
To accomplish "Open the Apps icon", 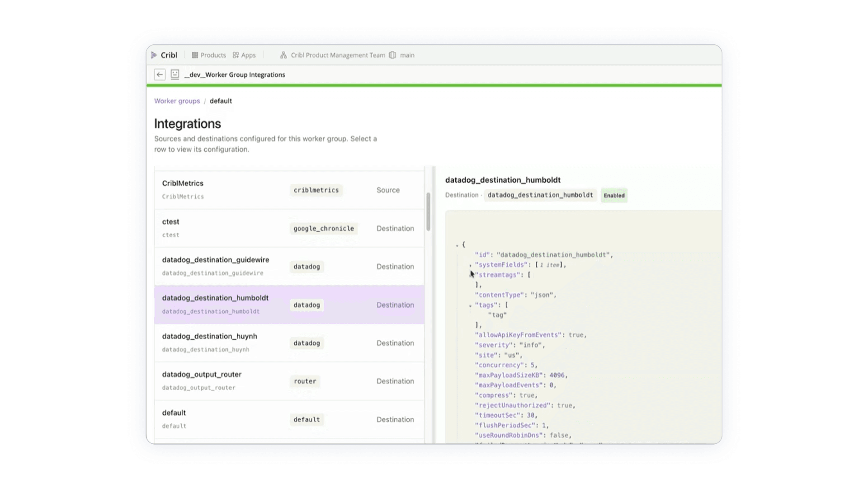I will [236, 55].
